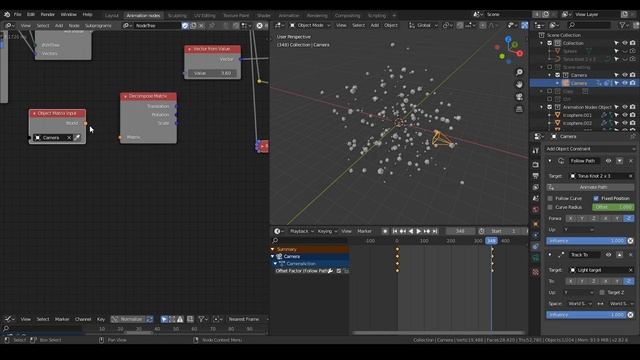
Task: Move Follow Path constraint down
Action: [x=620, y=161]
